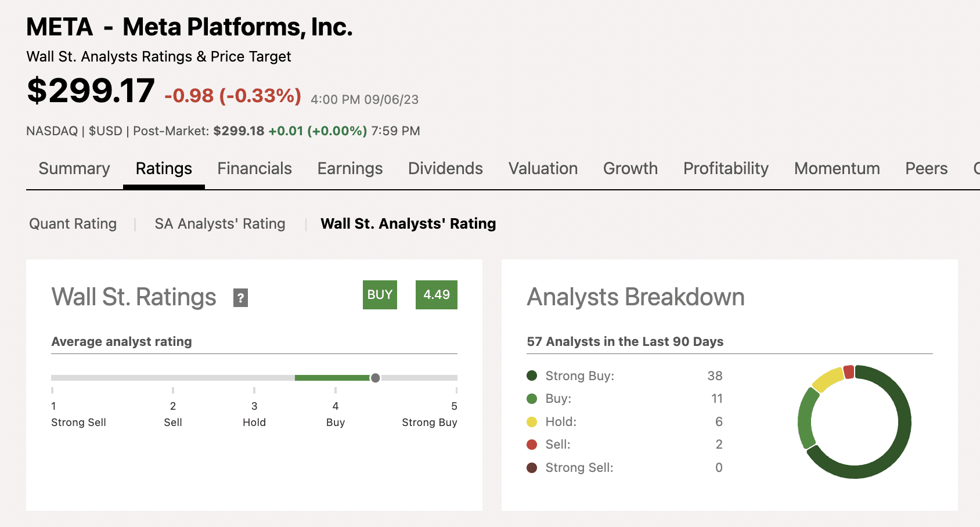Click the 'Buy' scale label under 4

pos(336,423)
